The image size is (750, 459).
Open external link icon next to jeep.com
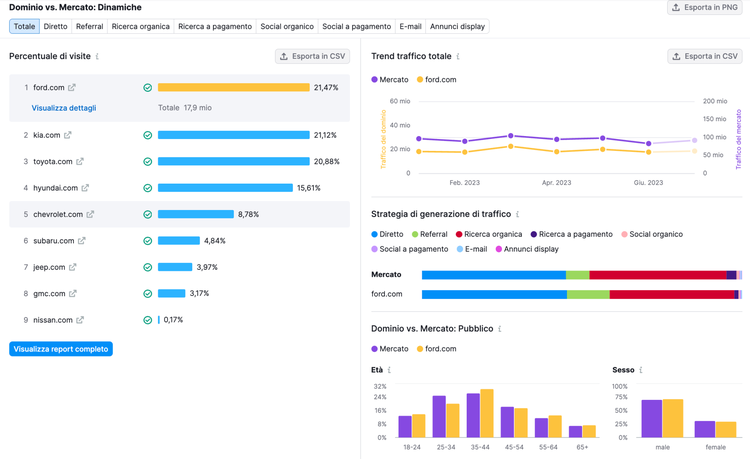(x=72, y=267)
